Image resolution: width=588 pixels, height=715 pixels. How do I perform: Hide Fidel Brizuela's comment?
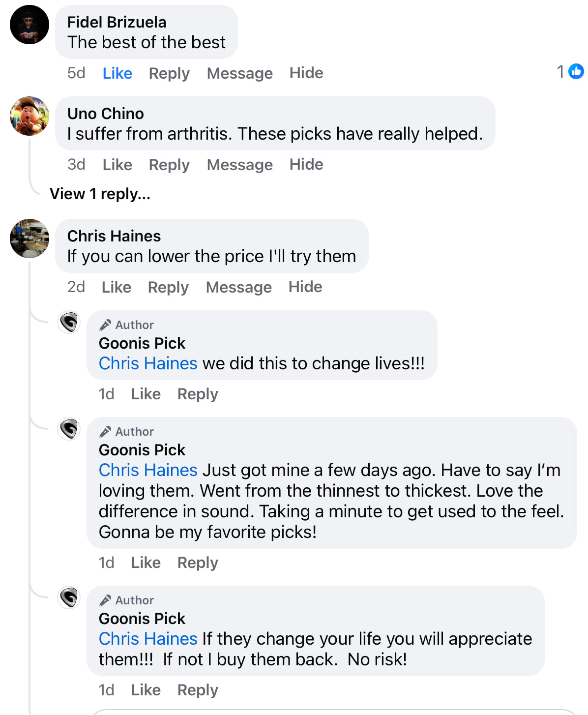306,73
